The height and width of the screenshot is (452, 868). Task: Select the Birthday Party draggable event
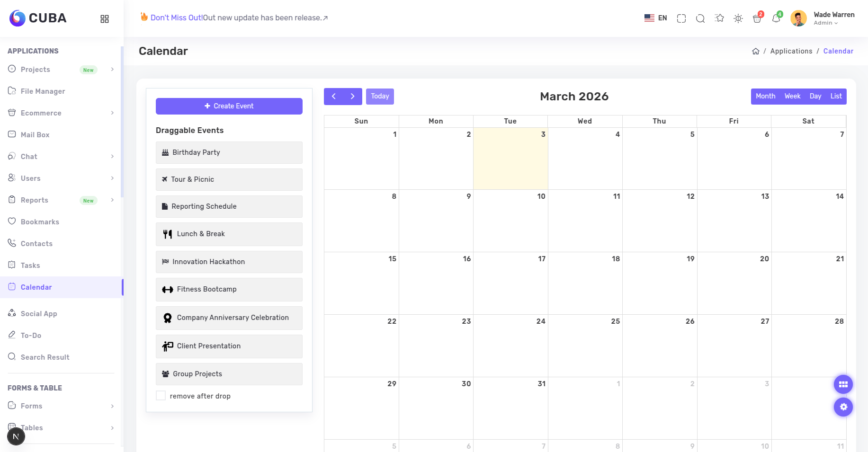tap(229, 152)
